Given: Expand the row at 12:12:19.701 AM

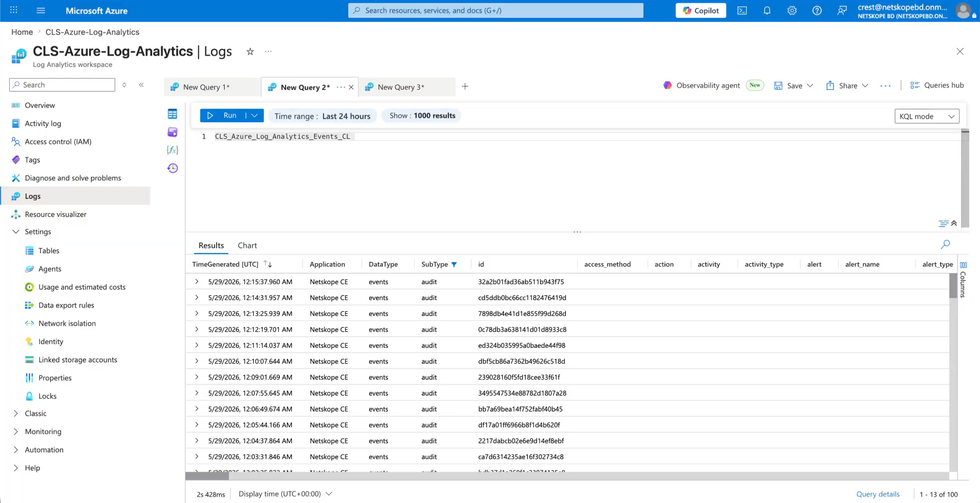Looking at the screenshot, I should coord(197,329).
